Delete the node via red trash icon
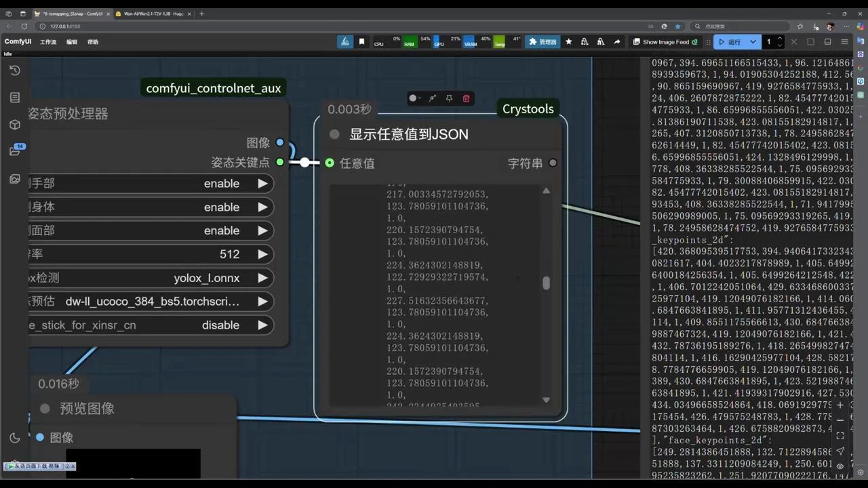 [466, 98]
